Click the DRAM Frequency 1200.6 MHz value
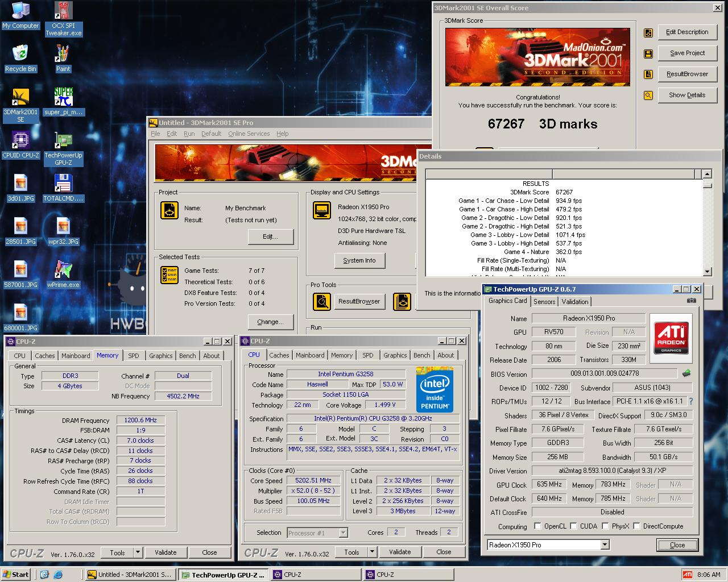Image resolution: width=728 pixels, height=582 pixels. click(140, 421)
